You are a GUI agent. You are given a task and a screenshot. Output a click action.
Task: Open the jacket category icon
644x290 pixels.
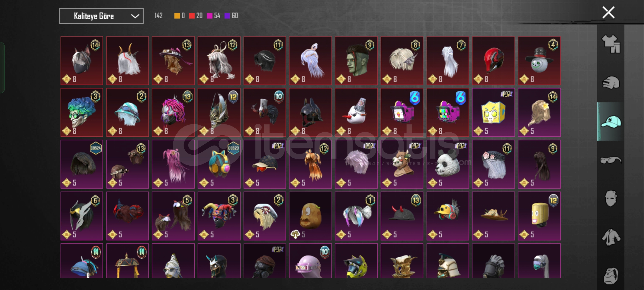tap(611, 237)
